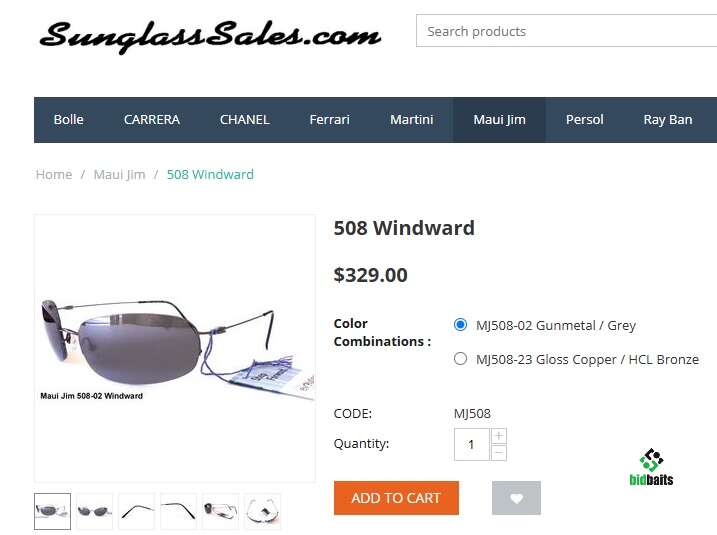Open the SunglassSales.com logo homepage

pyautogui.click(x=210, y=37)
